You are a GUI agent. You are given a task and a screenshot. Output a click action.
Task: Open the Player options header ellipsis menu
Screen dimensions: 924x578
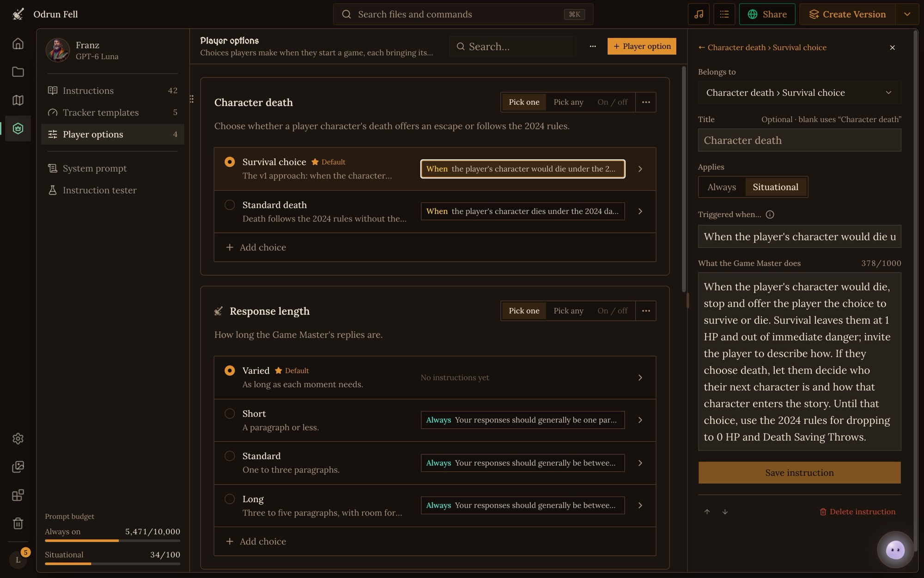(x=592, y=46)
